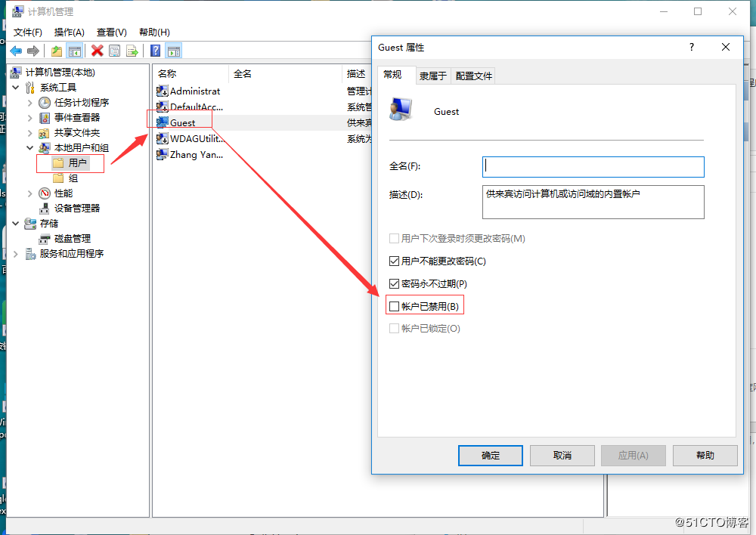Screen dimensions: 756x535
Task: Click the 全名(F) input field
Action: pos(593,167)
